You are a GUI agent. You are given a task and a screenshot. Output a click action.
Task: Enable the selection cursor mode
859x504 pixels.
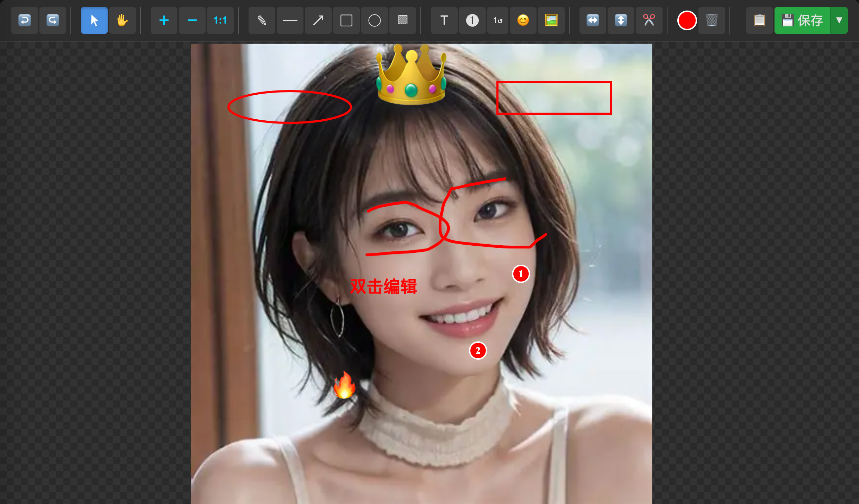point(94,20)
